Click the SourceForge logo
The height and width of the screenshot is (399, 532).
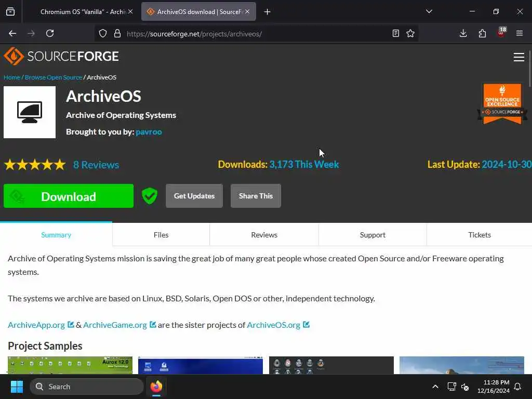(61, 56)
